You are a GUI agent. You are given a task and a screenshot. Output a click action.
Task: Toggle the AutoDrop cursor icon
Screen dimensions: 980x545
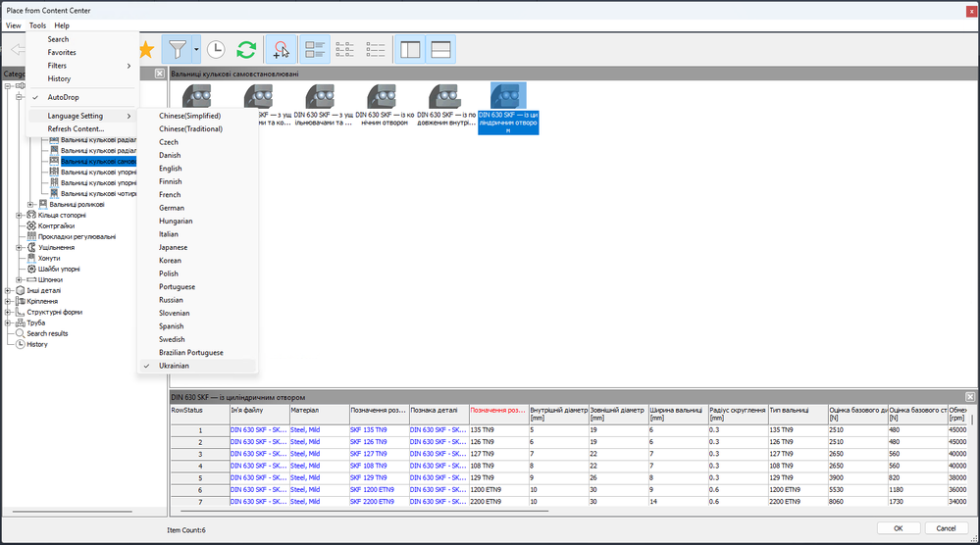point(281,49)
